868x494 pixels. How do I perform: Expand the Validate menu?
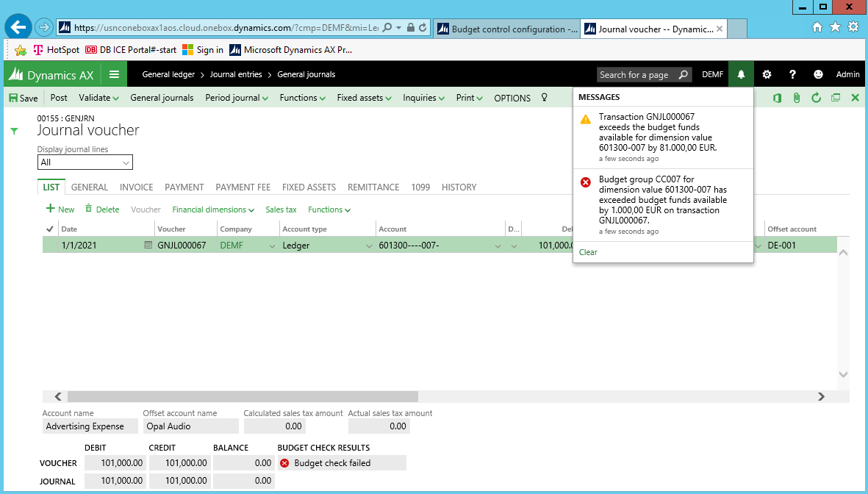pyautogui.click(x=98, y=98)
